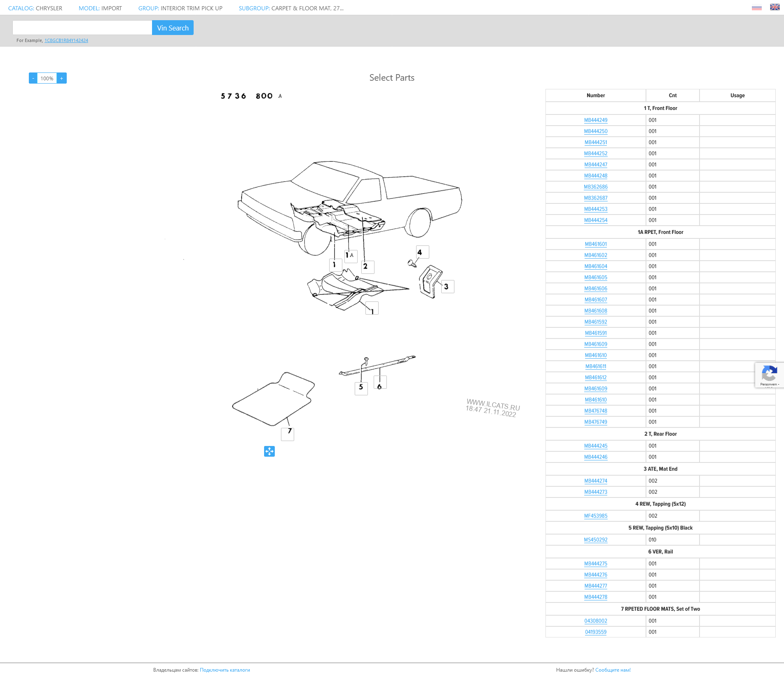Image resolution: width=784 pixels, height=677 pixels.
Task: Zoom out diagram with minus button
Action: [x=33, y=78]
